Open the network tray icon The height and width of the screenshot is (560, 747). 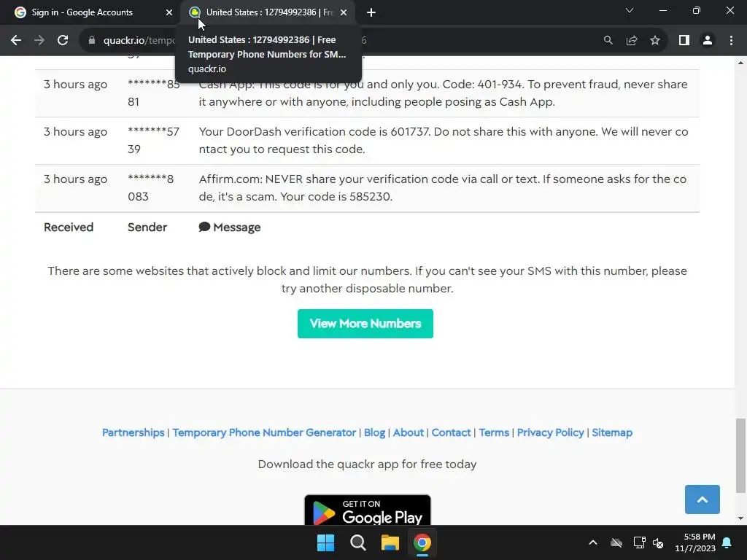tap(639, 542)
